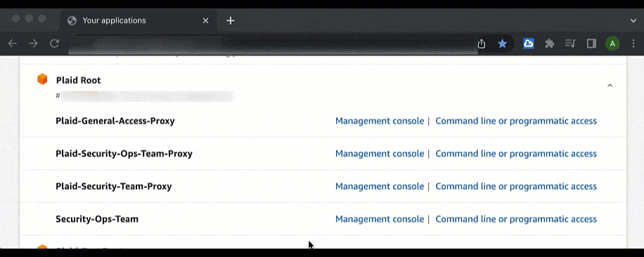Viewport: 644px width, 257px height.
Task: Click the bookmark star icon
Action: tap(502, 44)
